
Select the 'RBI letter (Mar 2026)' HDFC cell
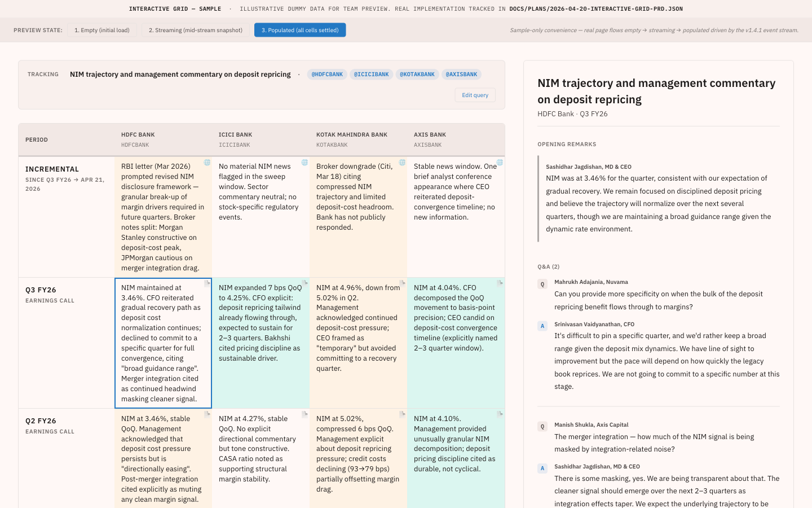pos(163,217)
